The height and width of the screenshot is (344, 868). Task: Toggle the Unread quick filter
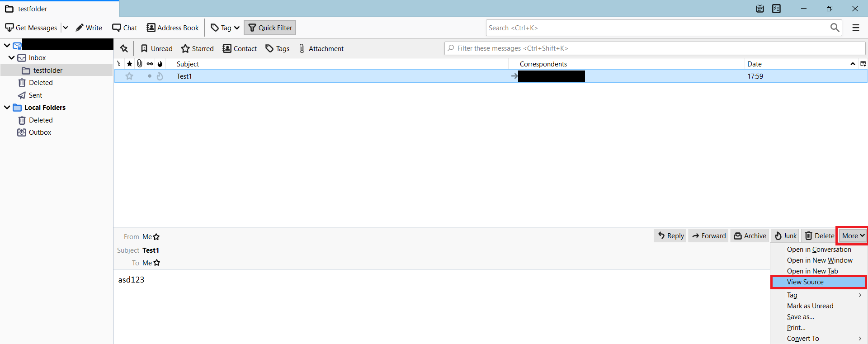(156, 48)
